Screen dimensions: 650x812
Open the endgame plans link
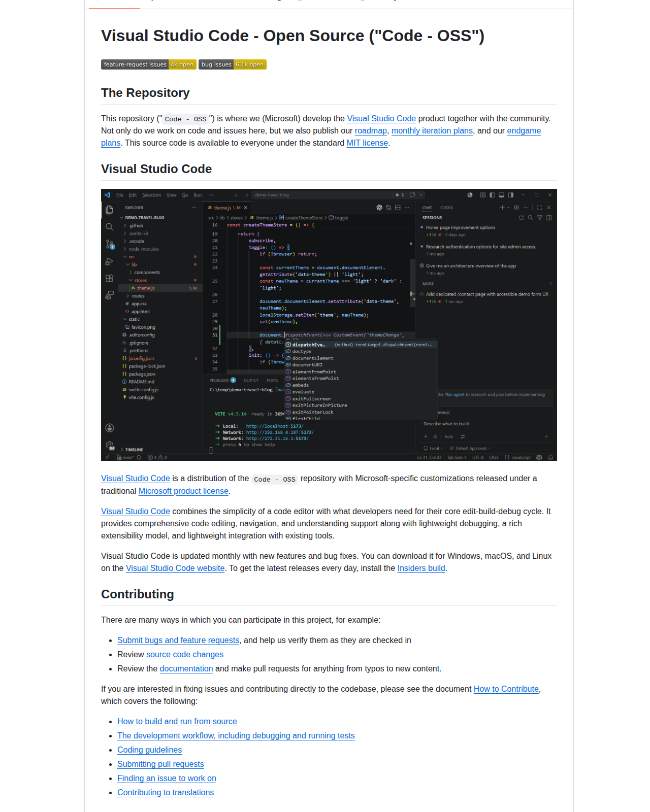524,130
